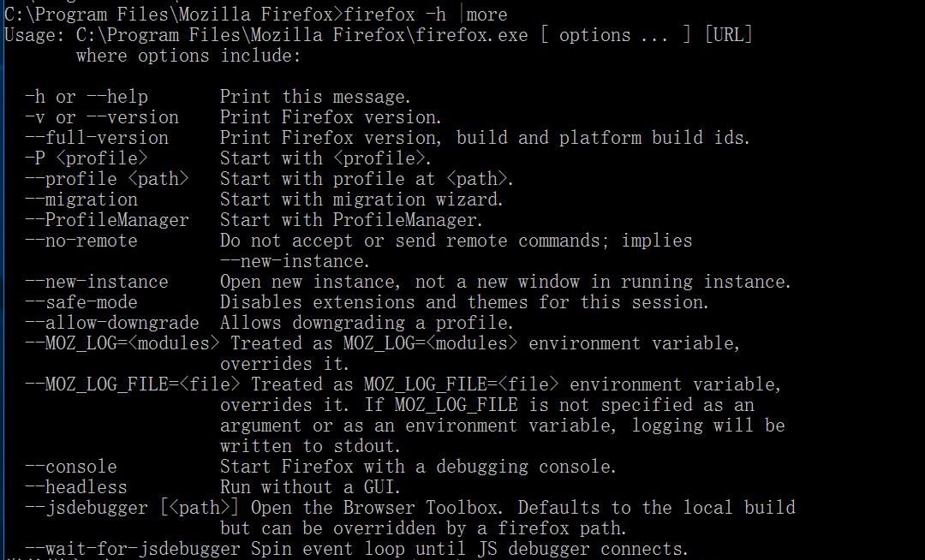Click 'Open the Browser Toolbox.' description

coord(376,508)
